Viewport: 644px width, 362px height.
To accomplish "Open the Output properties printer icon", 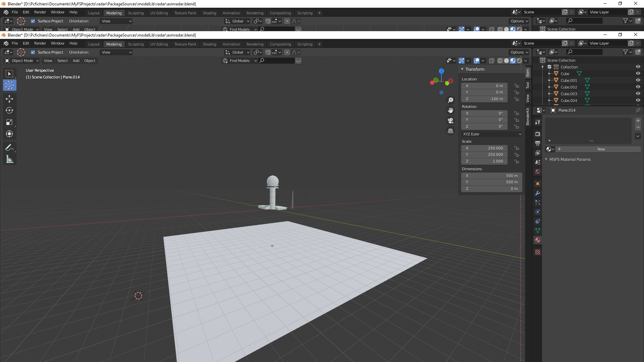I will tap(538, 143).
